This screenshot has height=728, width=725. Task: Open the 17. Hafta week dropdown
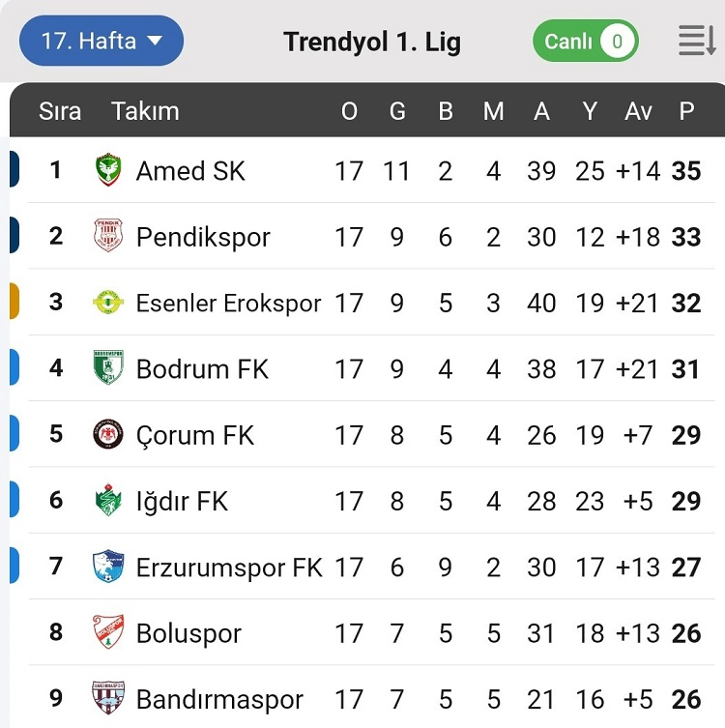[x=101, y=42]
